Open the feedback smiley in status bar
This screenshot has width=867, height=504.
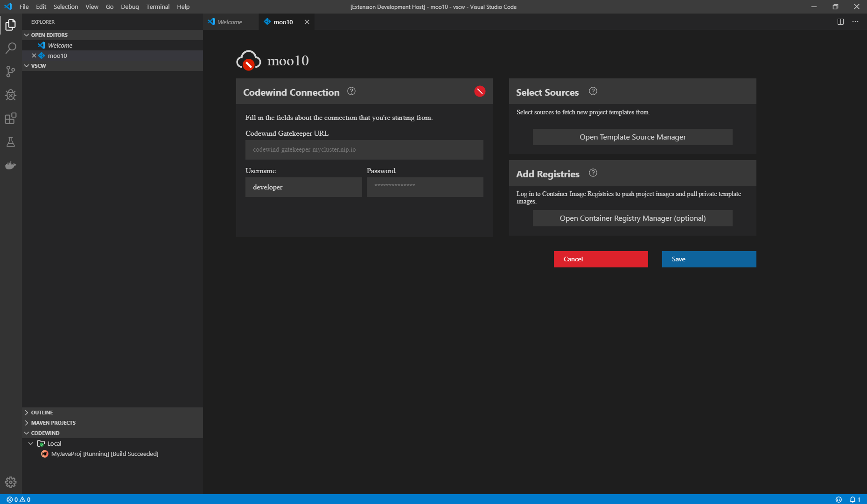(839, 499)
